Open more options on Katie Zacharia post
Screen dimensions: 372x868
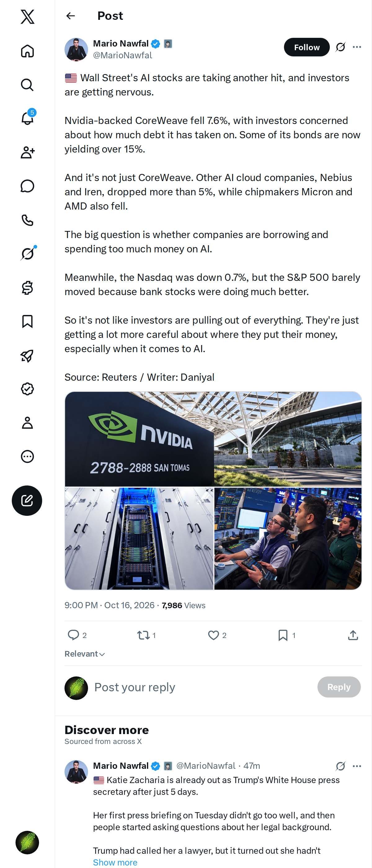pos(357,766)
